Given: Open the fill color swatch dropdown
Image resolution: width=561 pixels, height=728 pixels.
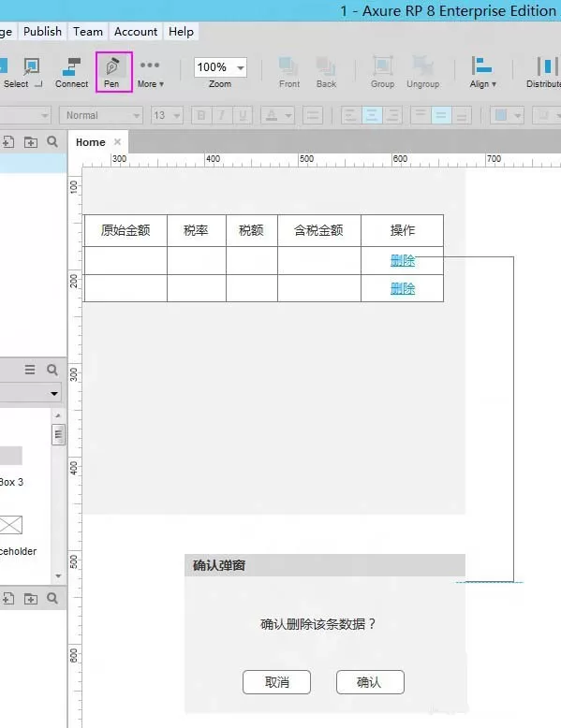Looking at the screenshot, I should coord(507,115).
